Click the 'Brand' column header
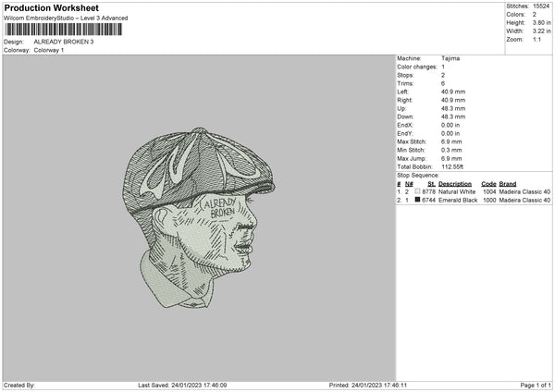Image resolution: width=555 pixels, height=392 pixels. point(508,184)
